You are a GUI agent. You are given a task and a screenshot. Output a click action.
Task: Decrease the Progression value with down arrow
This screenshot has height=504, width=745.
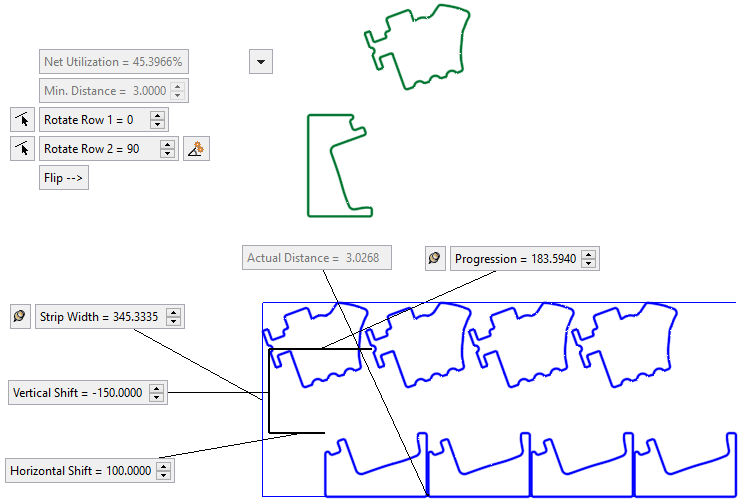589,263
